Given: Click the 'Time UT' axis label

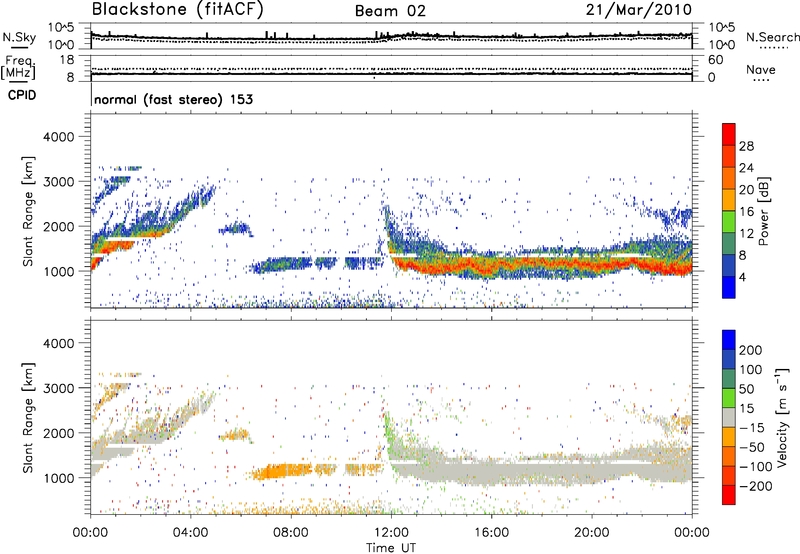Looking at the screenshot, I should click(391, 548).
